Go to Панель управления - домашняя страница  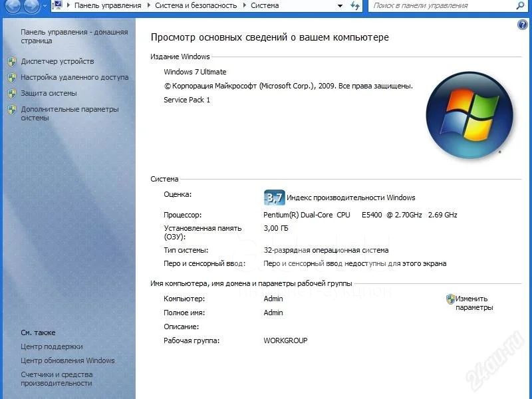click(74, 37)
